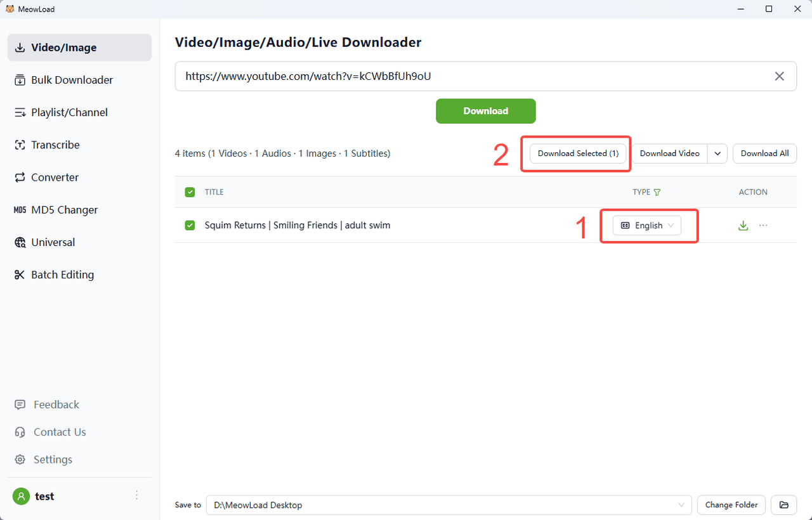Clear the URL with the X icon
This screenshot has height=520, width=812.
click(780, 76)
